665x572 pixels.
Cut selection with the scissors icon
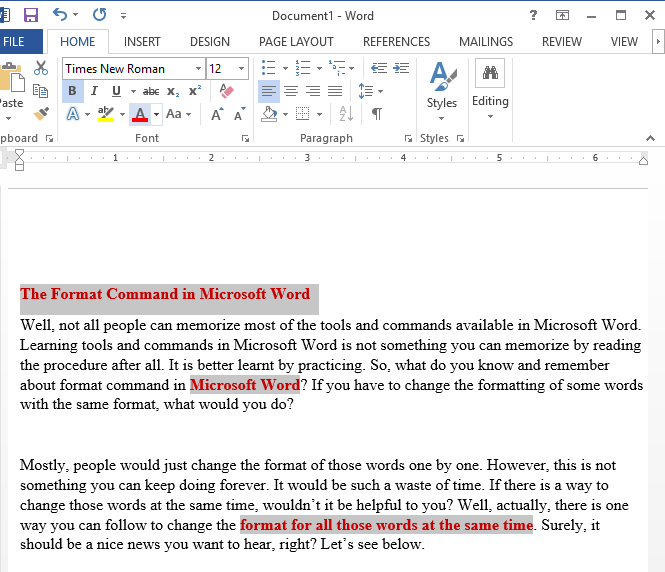coord(41,68)
